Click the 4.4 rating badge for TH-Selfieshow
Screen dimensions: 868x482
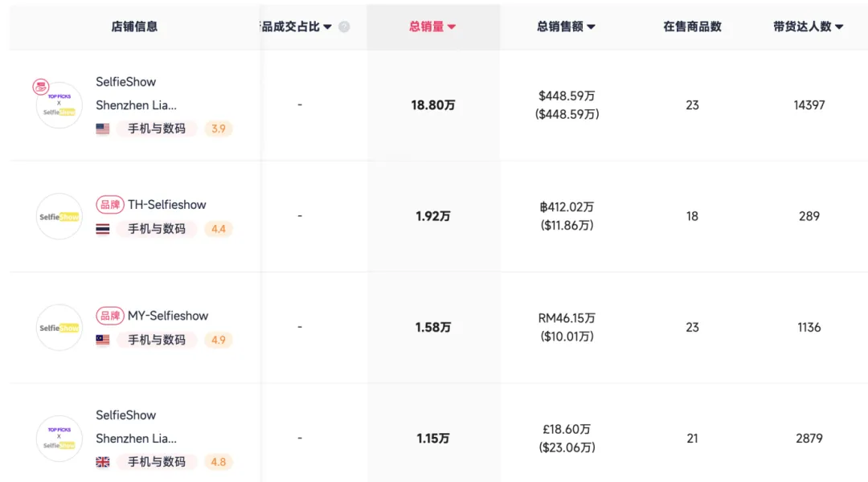[218, 229]
